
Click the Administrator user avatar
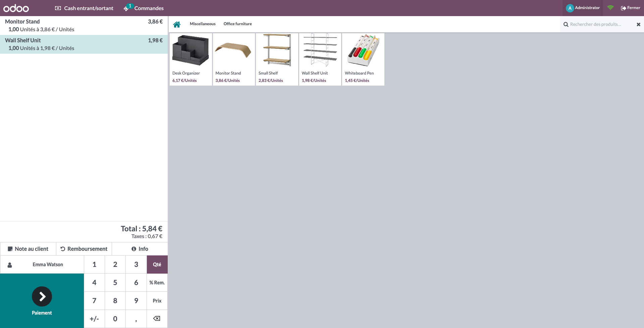click(570, 8)
